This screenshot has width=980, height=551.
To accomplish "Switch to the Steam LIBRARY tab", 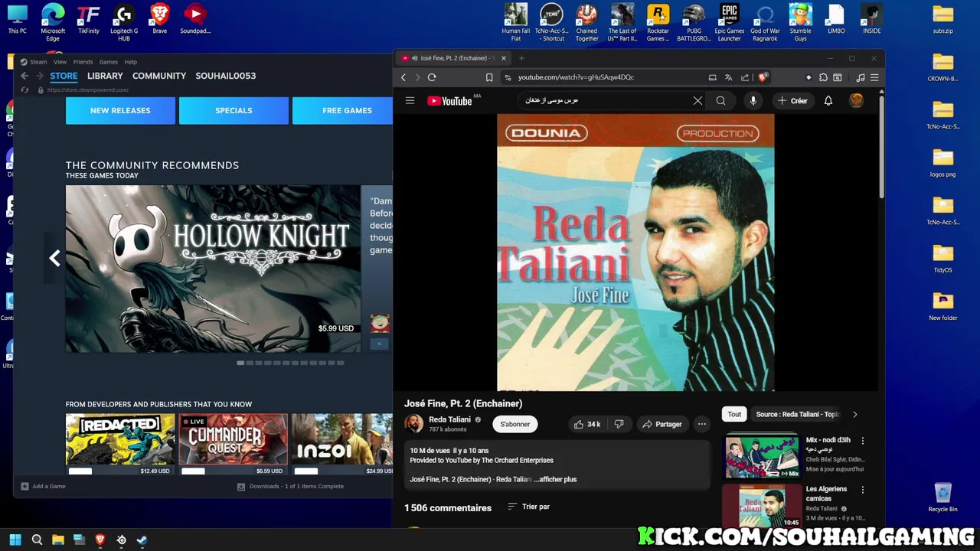I will click(x=105, y=76).
